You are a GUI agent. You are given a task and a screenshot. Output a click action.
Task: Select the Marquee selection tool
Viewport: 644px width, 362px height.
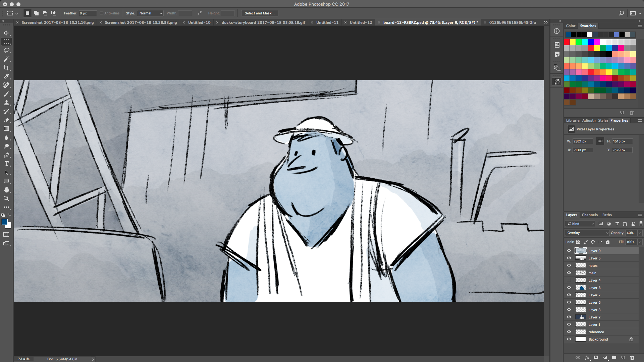(7, 42)
